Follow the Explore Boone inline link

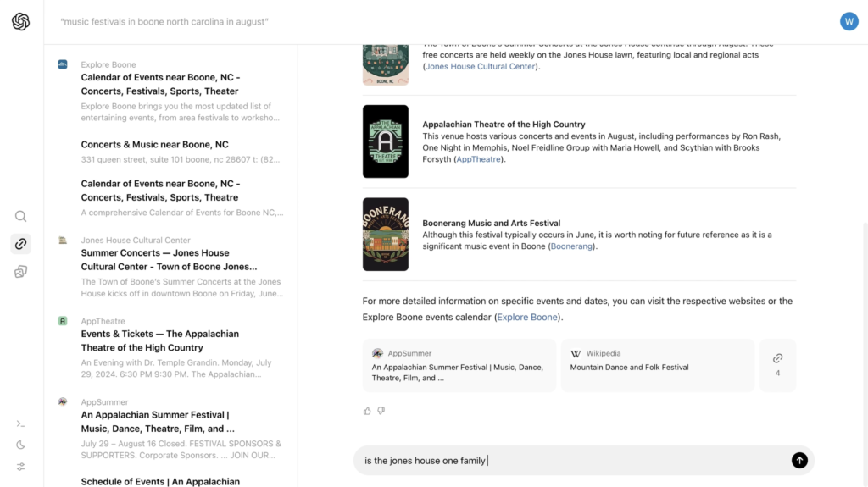527,317
